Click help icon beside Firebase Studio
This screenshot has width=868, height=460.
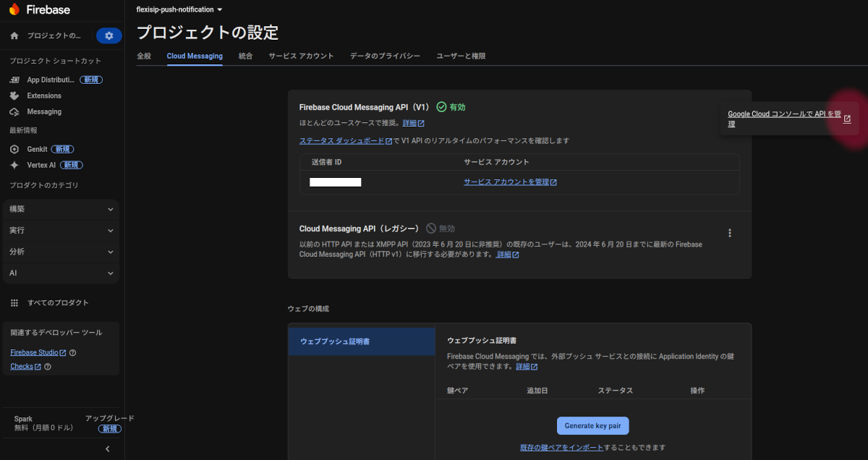click(72, 353)
